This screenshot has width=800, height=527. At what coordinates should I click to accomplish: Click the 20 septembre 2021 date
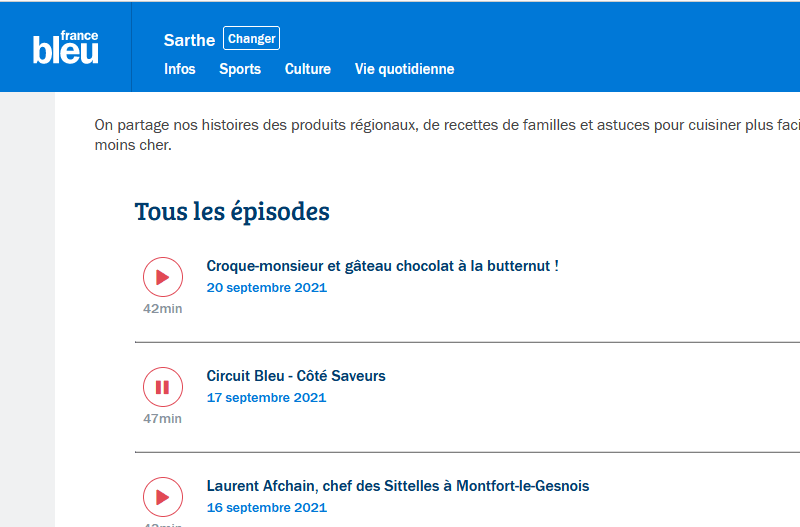(x=266, y=288)
